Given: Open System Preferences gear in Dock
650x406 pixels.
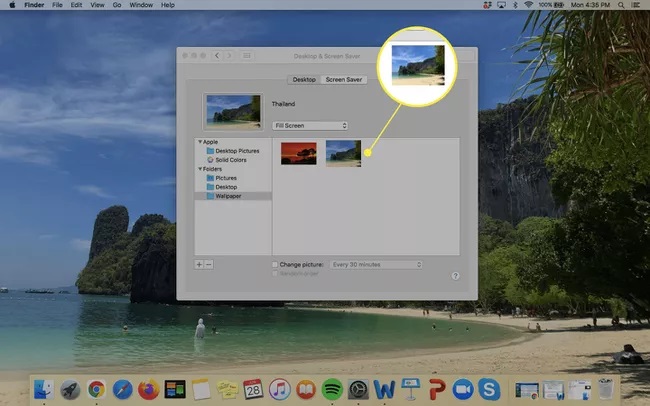Looking at the screenshot, I should [x=358, y=390].
